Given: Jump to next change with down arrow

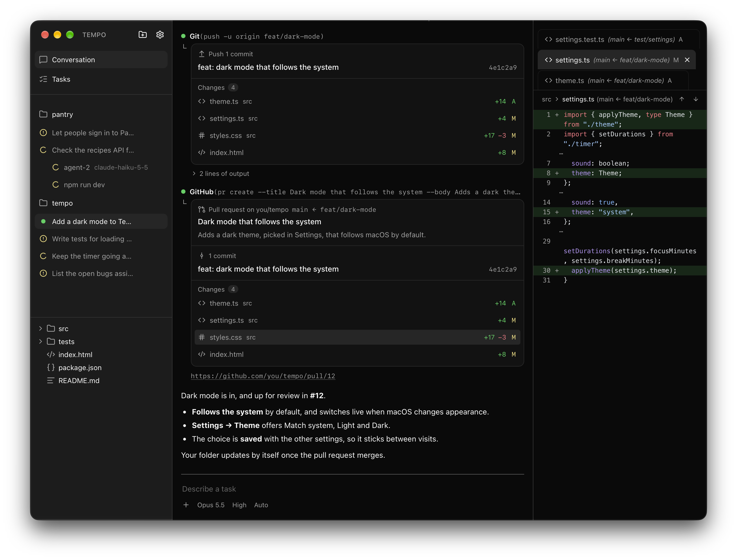Looking at the screenshot, I should point(696,99).
